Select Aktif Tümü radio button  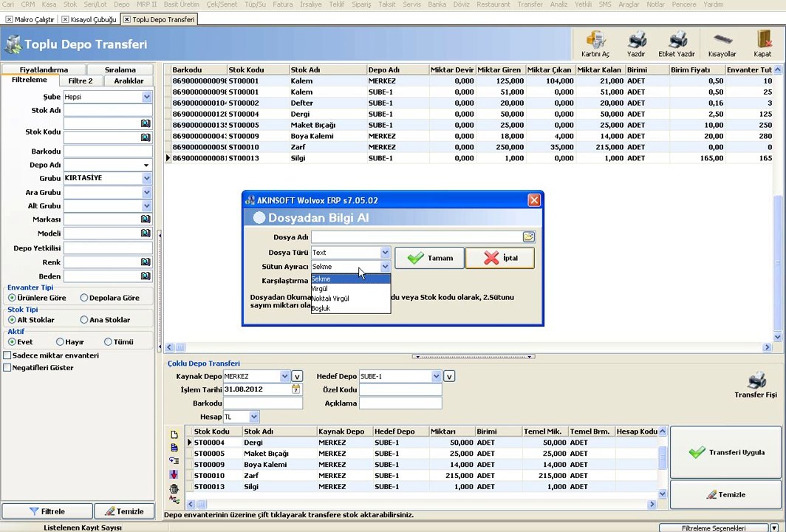(x=108, y=342)
